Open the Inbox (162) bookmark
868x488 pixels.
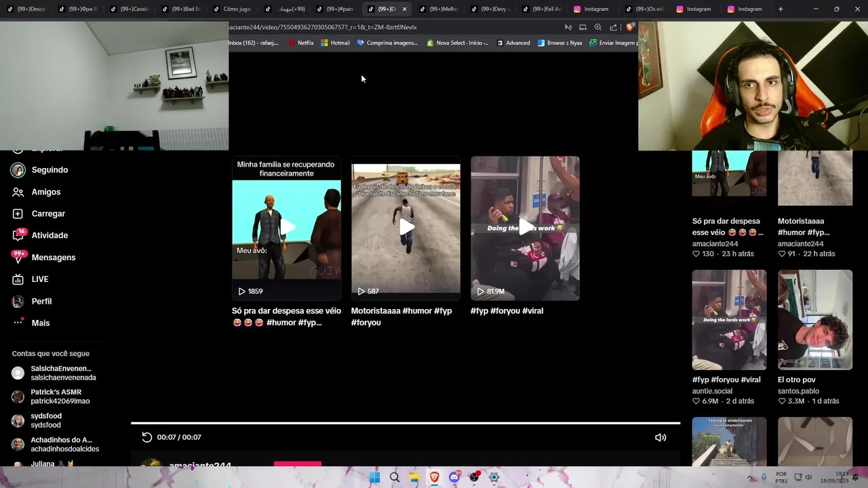click(254, 43)
